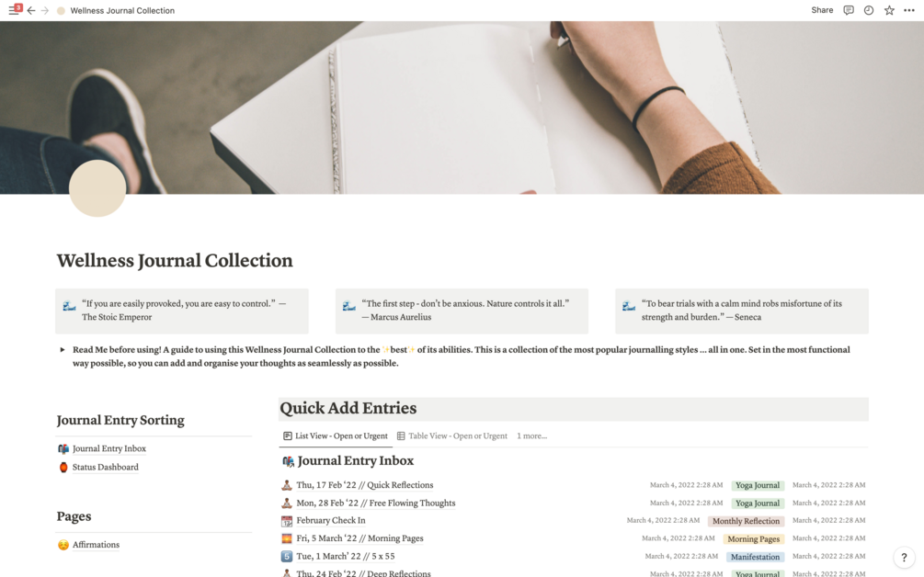Click the round beige page icon
924x577 pixels.
click(x=97, y=188)
